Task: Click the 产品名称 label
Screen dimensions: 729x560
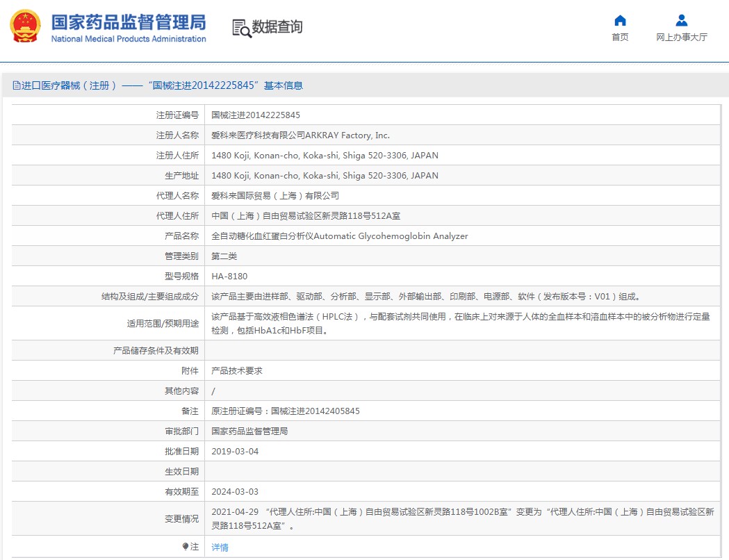Action: (x=181, y=236)
